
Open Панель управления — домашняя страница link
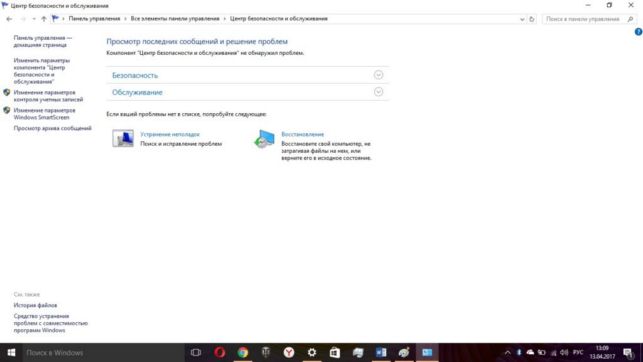pos(43,41)
